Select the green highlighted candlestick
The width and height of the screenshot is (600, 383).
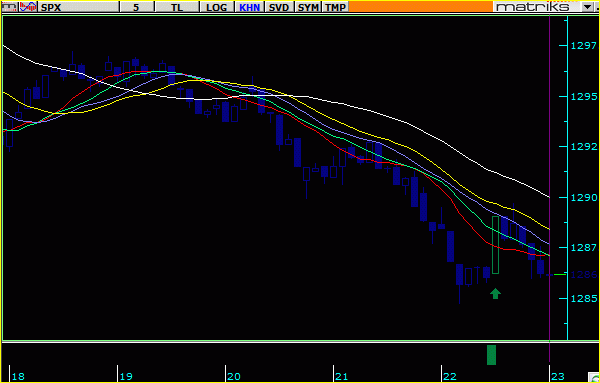(x=495, y=245)
